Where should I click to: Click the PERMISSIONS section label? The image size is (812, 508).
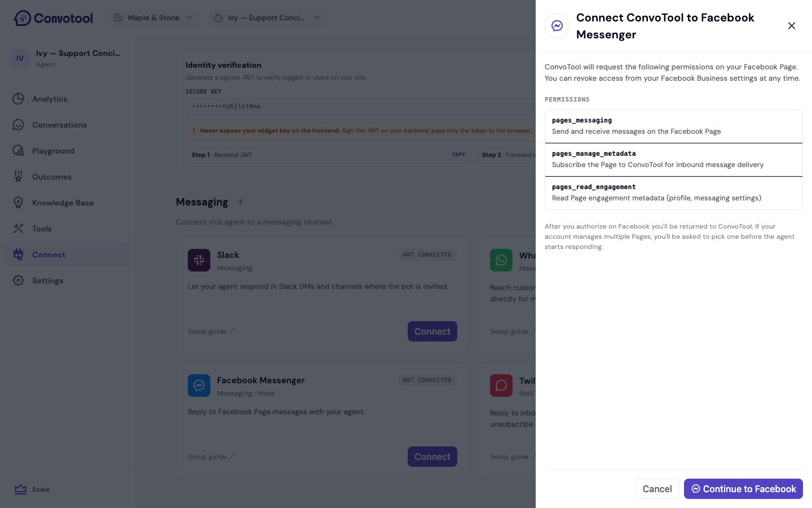[x=567, y=99]
